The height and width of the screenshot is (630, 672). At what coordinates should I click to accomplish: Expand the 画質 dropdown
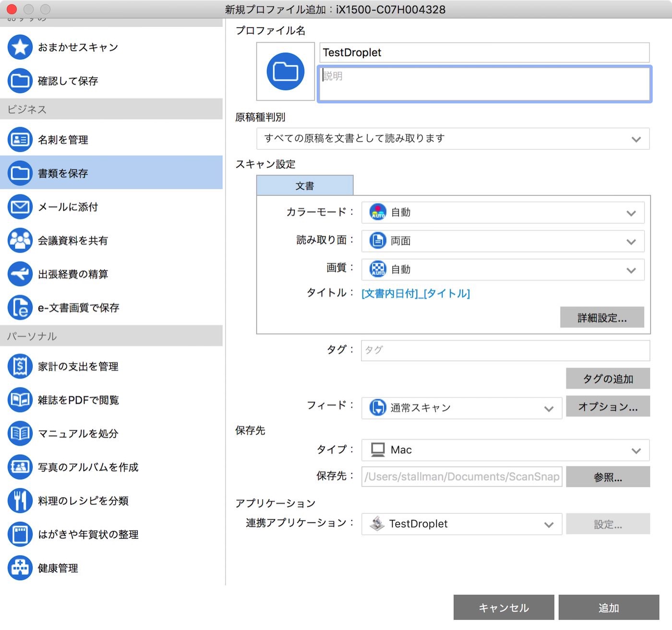point(503,269)
